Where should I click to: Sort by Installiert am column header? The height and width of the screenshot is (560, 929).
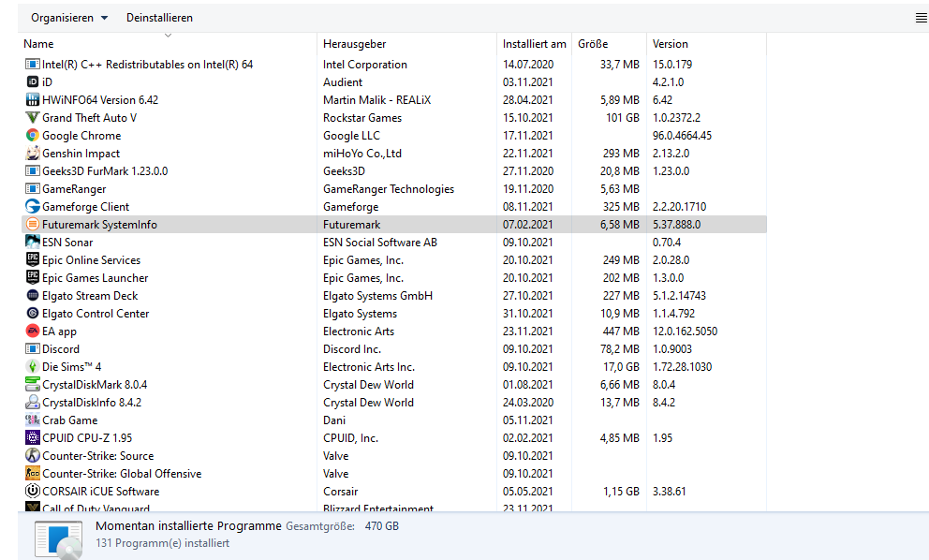pyautogui.click(x=535, y=44)
